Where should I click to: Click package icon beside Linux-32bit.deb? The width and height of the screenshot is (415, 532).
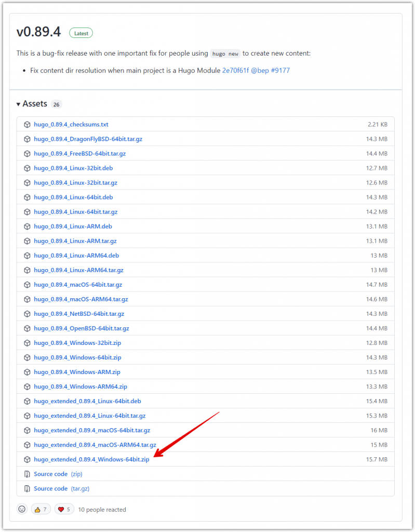[x=27, y=168]
